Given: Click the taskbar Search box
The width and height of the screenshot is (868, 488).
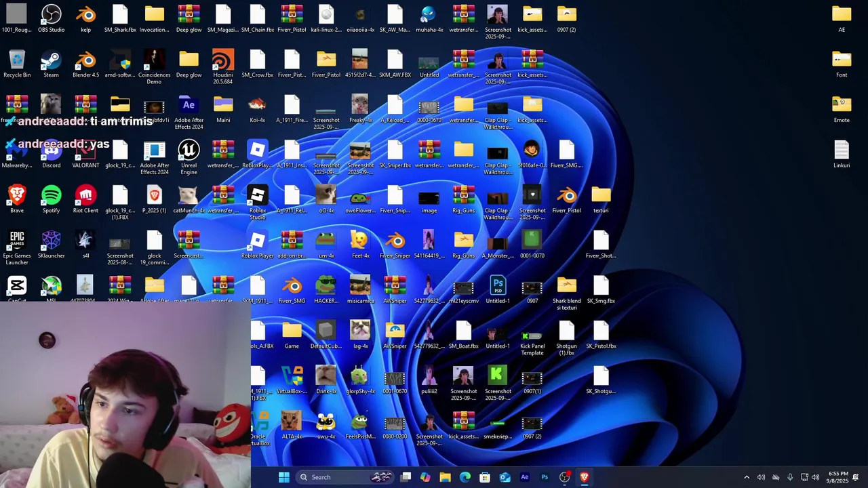Looking at the screenshot, I should [344, 477].
